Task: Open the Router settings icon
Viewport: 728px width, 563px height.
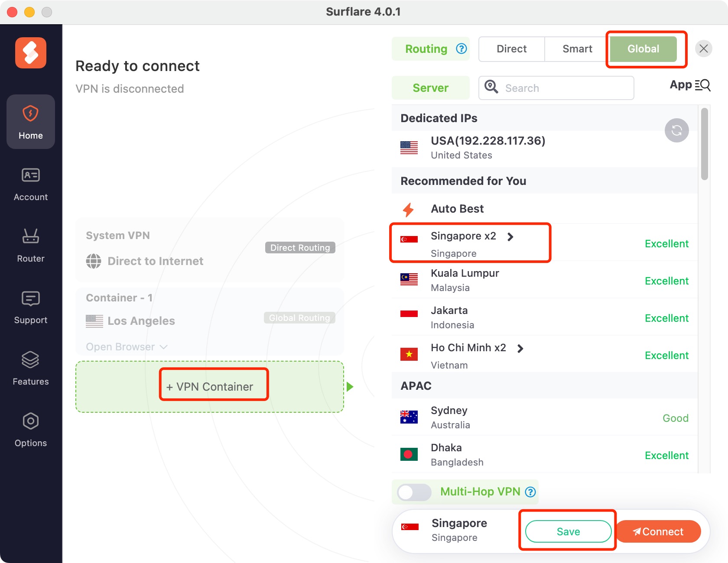Action: tap(30, 243)
